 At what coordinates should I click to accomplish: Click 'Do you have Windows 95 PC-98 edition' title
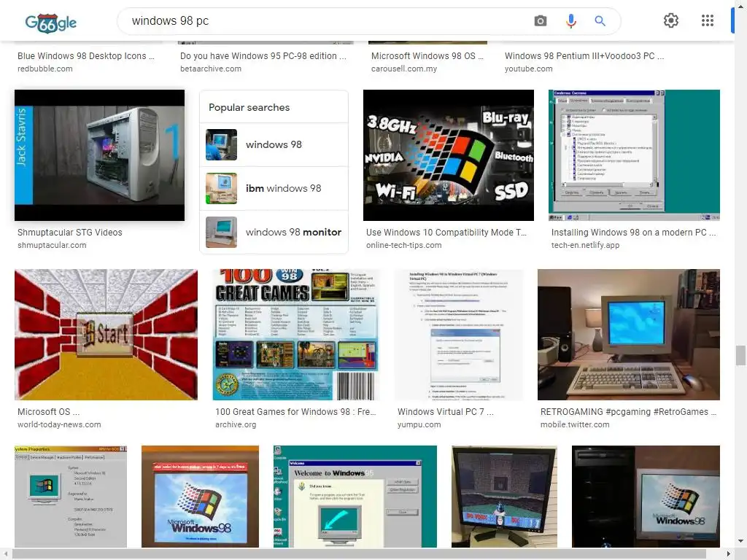click(263, 56)
